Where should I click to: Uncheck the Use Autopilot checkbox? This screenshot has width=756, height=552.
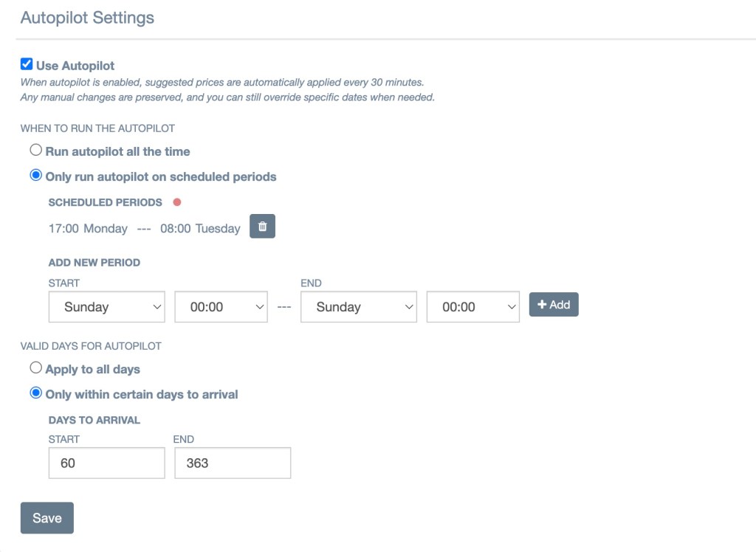coord(27,65)
